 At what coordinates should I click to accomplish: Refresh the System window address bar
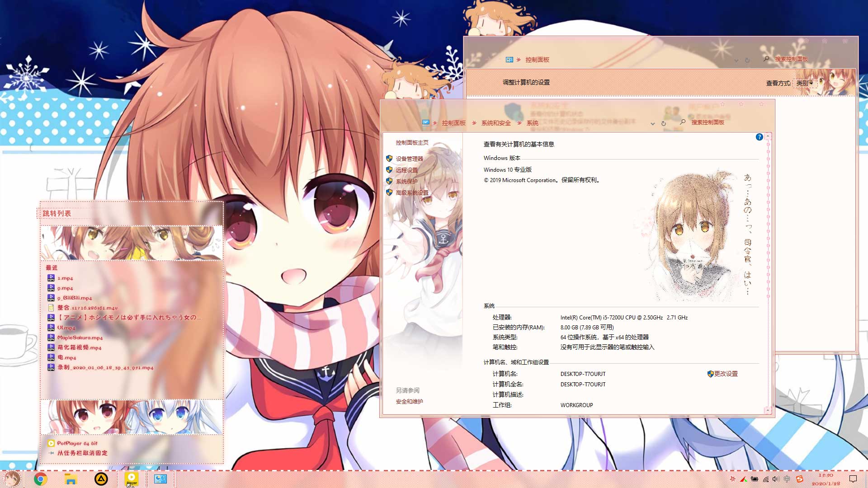pyautogui.click(x=664, y=123)
